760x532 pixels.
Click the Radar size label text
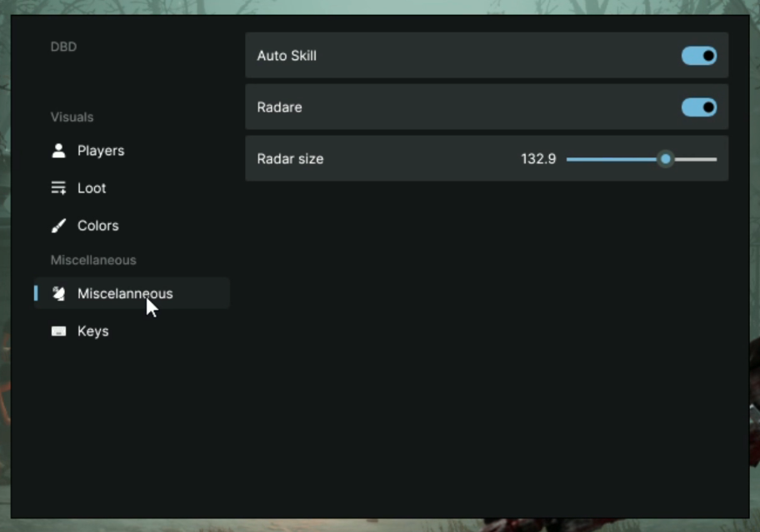tap(290, 159)
